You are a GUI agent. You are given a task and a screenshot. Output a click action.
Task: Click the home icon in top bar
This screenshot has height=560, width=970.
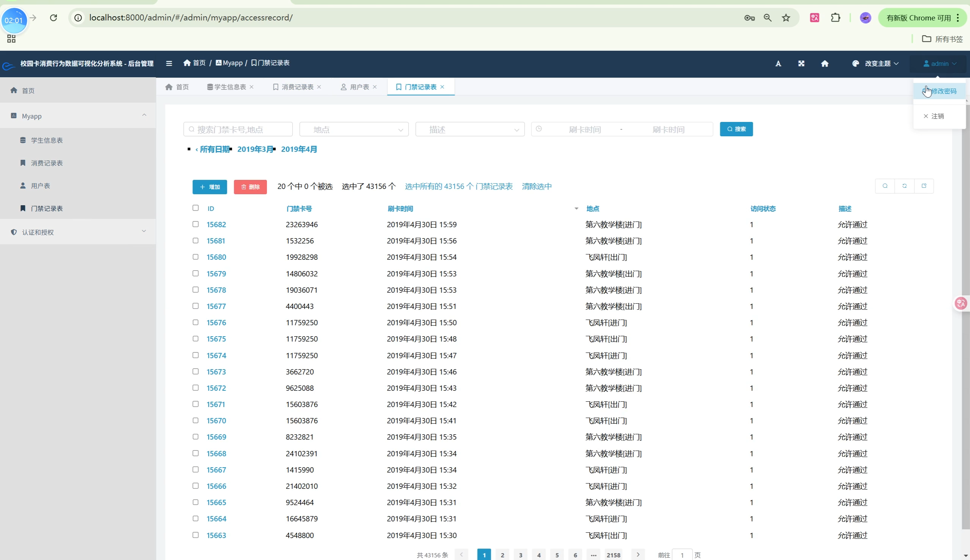tap(824, 64)
